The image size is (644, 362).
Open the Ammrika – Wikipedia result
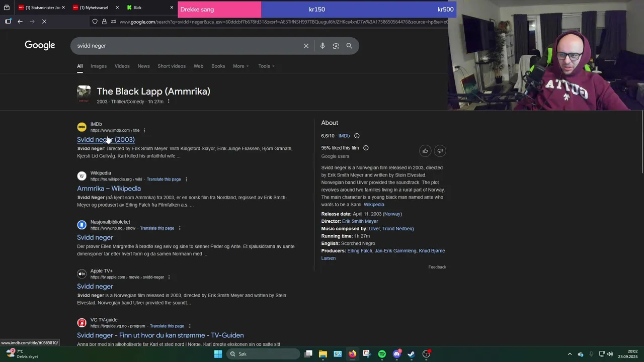pos(109,189)
